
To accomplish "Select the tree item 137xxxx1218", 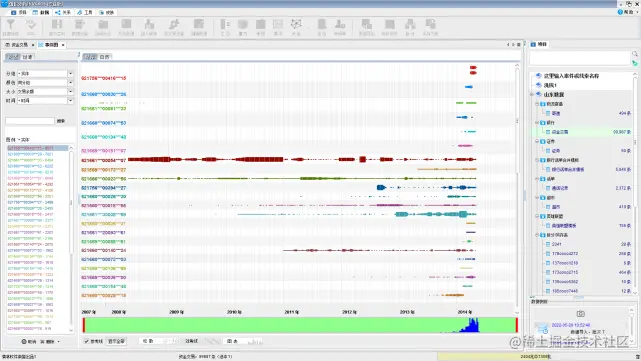I will coord(565,263).
